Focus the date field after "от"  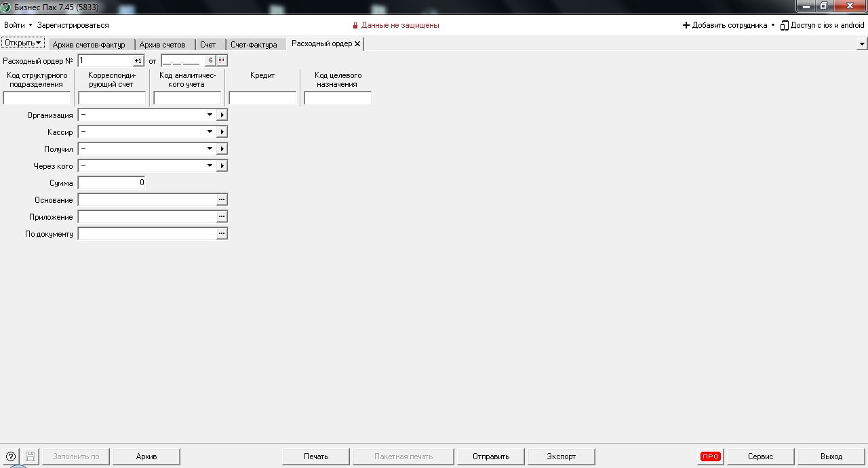click(182, 60)
